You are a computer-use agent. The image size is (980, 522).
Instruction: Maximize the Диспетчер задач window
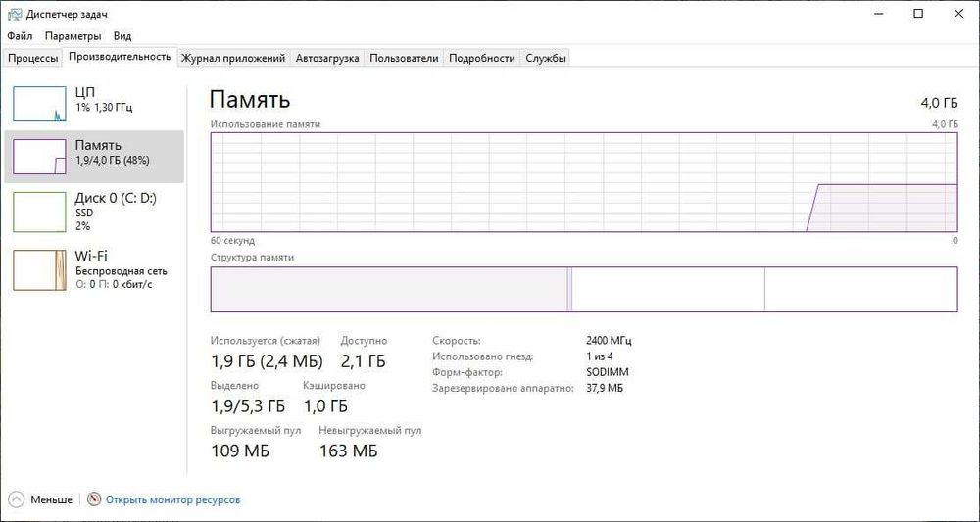(918, 14)
